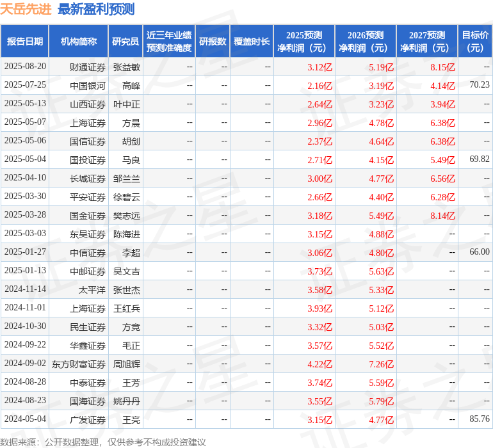Click the 3.12亿 profit value
Screen dimensions: 493x448
[x=319, y=67]
